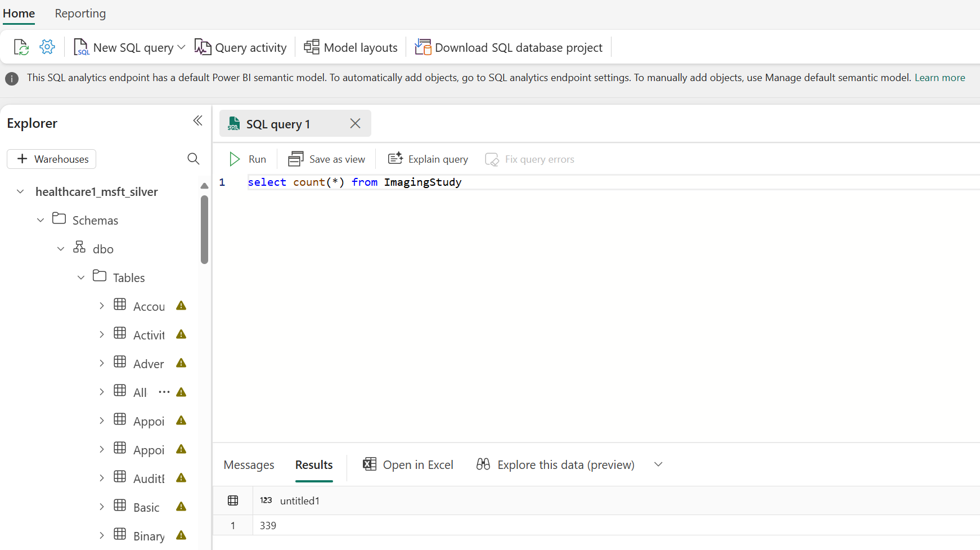980x550 pixels.
Task: Click the Explain query sparkle icon
Action: point(395,159)
